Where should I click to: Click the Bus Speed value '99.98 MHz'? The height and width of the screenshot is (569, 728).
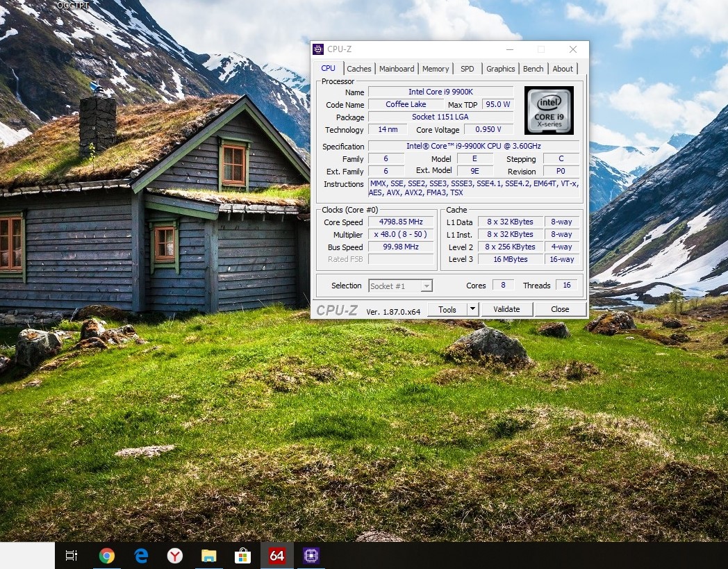401,247
